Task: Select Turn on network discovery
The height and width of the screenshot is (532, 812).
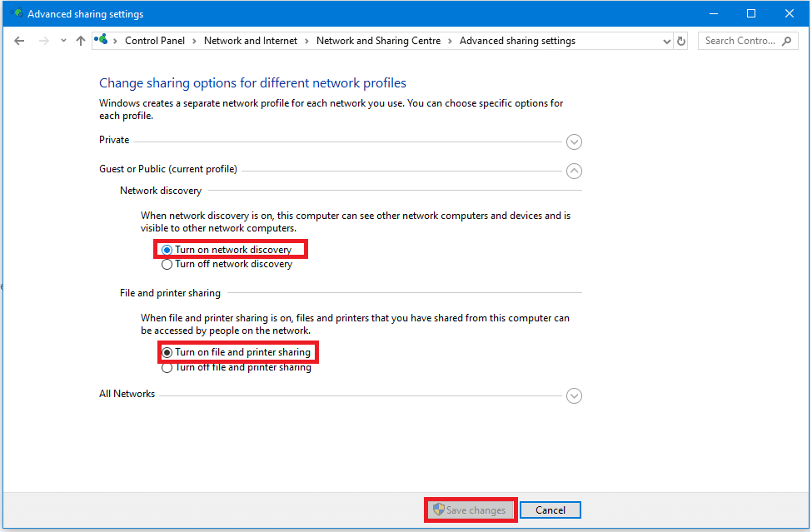Action: pyautogui.click(x=167, y=250)
